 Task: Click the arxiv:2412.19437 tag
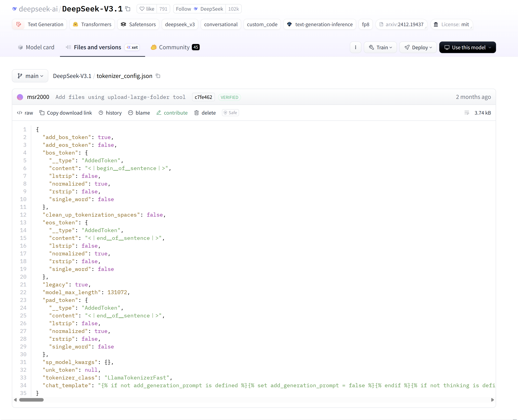402,24
